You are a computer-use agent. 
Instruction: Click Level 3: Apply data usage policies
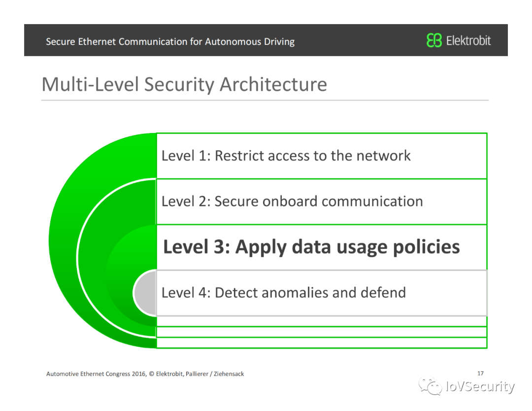coord(311,247)
